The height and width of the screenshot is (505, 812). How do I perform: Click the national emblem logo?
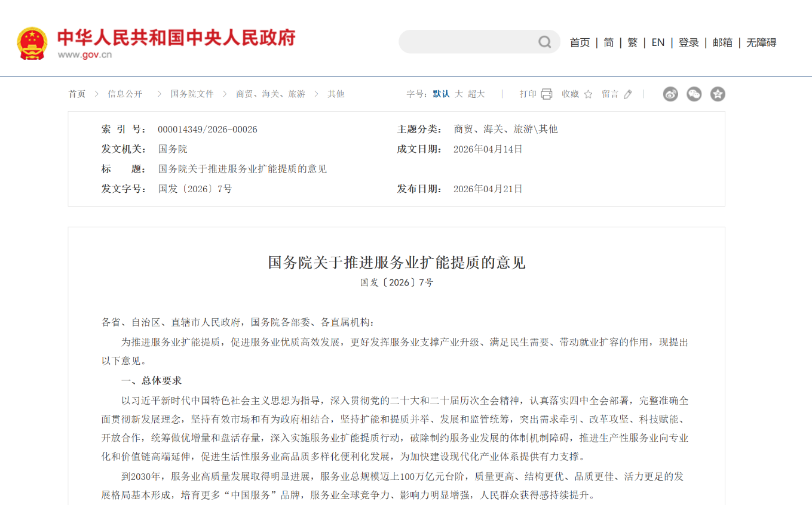[32, 43]
